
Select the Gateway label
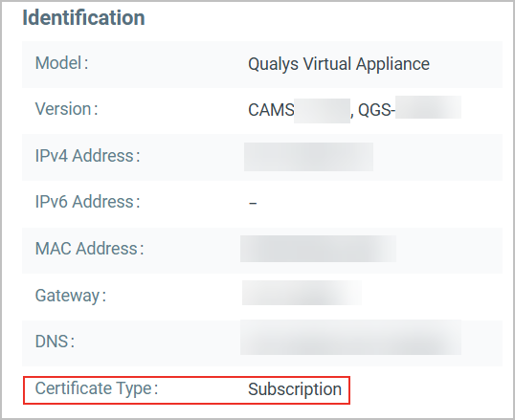70,296
